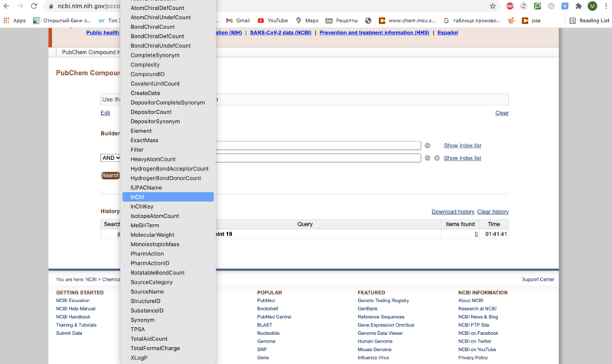
Task: Add a builder row with the plus icon
Action: 437,158
